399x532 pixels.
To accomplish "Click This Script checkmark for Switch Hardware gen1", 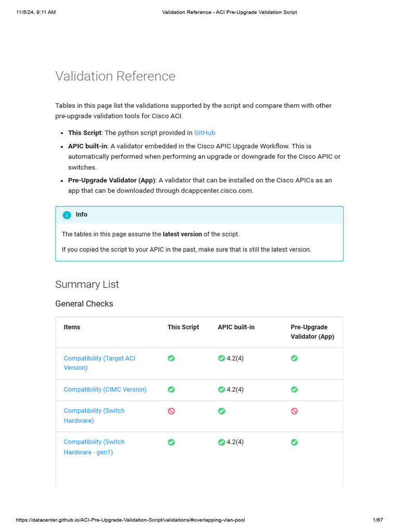I will click(171, 442).
